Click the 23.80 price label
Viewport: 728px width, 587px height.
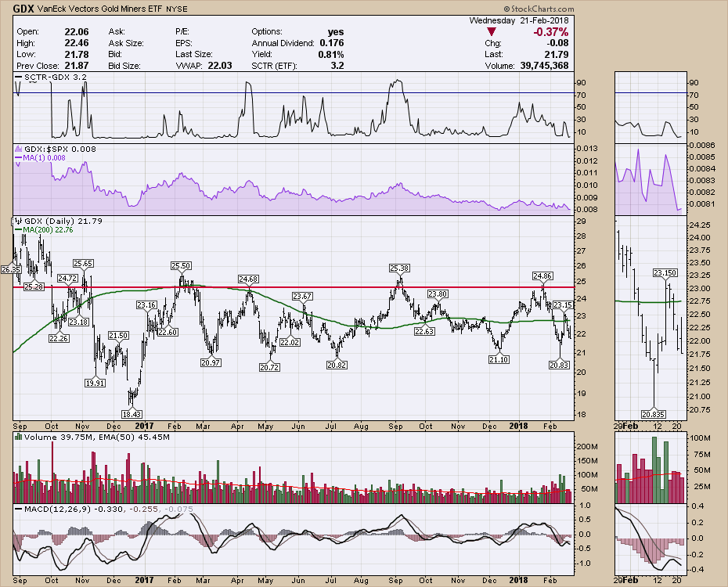pyautogui.click(x=438, y=293)
